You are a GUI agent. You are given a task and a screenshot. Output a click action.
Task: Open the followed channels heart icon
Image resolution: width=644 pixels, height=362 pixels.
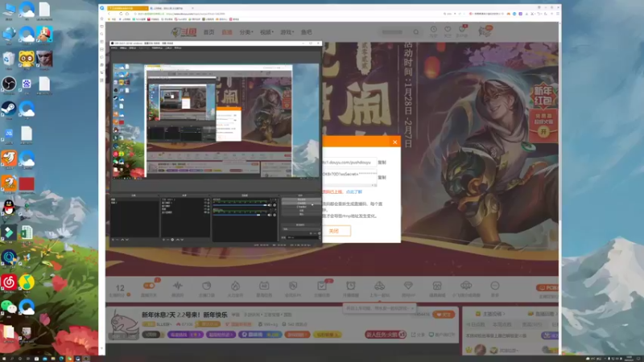coord(448,30)
